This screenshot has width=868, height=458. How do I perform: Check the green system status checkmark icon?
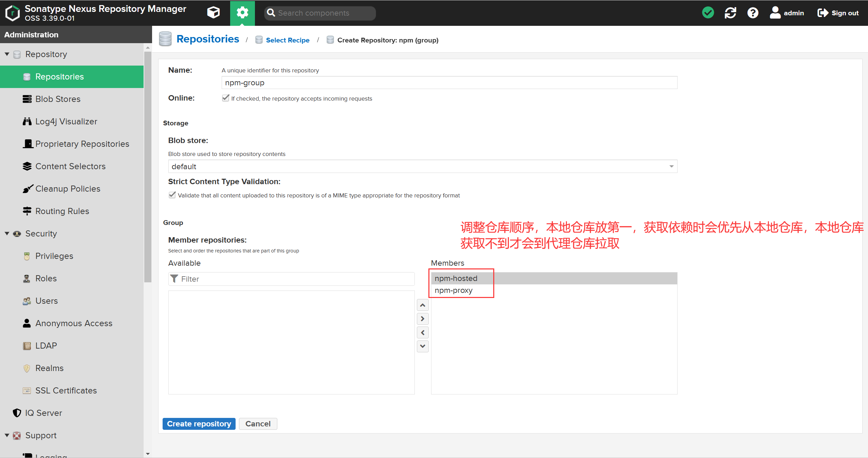click(x=708, y=13)
